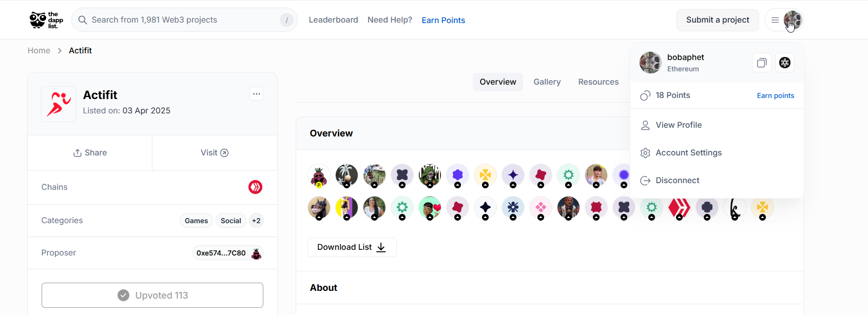Screen dimensions: 868x315
Task: Click the woman with long dark hair avatar
Action: pyautogui.click(x=374, y=207)
